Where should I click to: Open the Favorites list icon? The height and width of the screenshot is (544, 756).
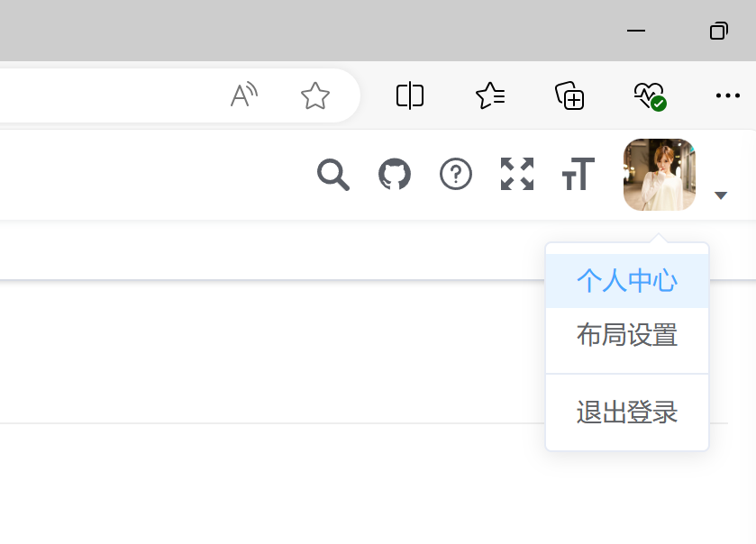tap(490, 95)
